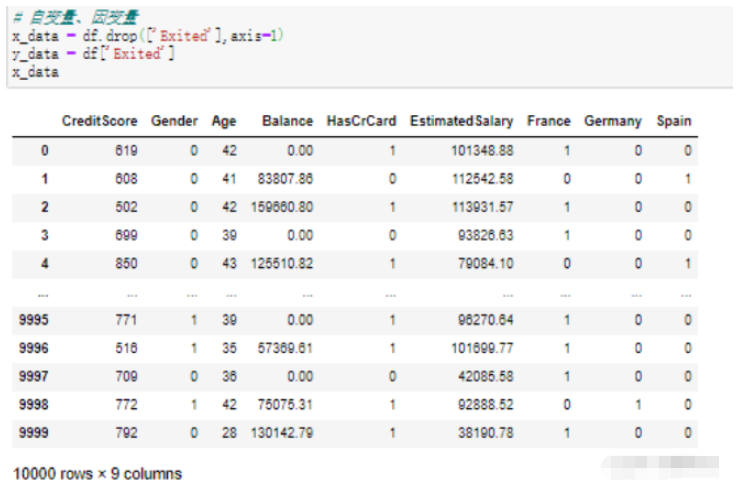Click the CreditScore column header
The image size is (737, 485).
[100, 121]
